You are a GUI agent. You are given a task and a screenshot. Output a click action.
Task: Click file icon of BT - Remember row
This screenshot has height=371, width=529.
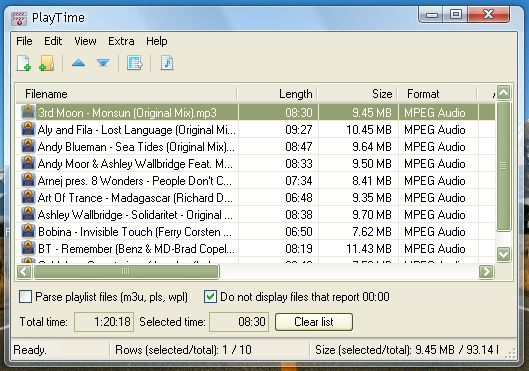(28, 248)
